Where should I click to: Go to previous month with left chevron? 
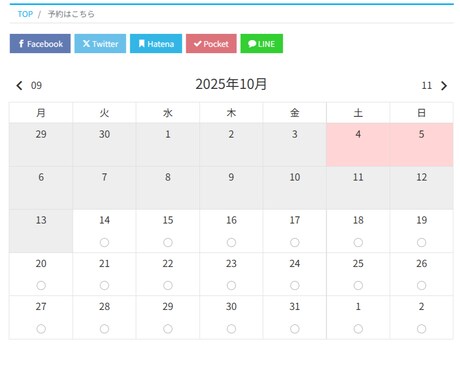click(19, 86)
